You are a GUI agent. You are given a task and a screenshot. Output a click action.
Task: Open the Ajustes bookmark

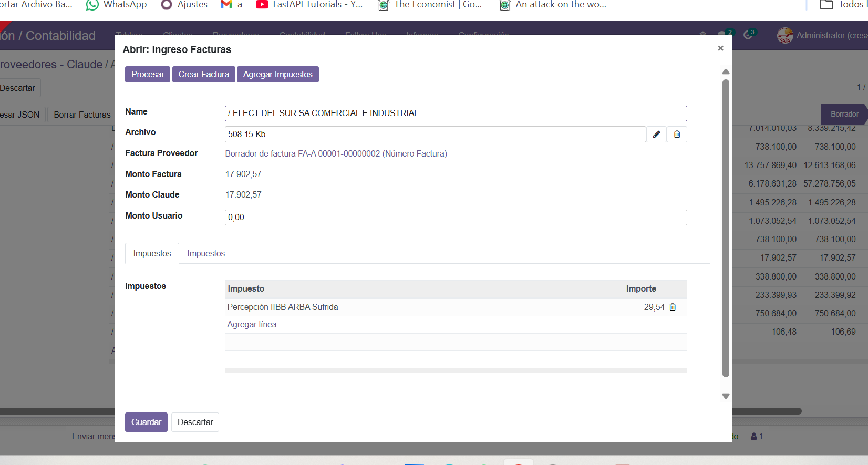(184, 5)
